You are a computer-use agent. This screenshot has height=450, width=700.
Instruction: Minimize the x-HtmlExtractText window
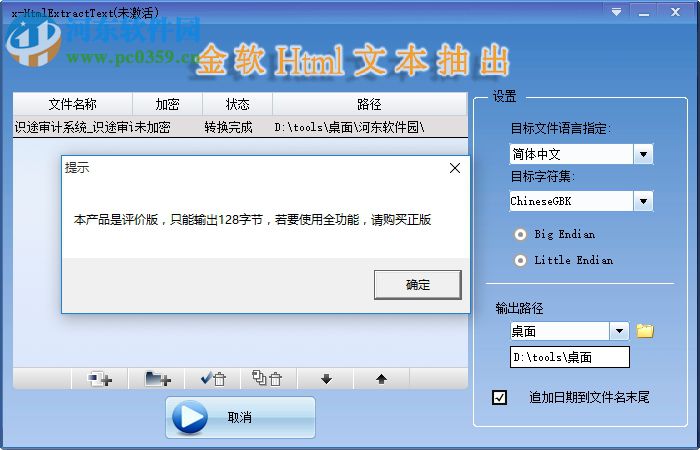coord(644,12)
